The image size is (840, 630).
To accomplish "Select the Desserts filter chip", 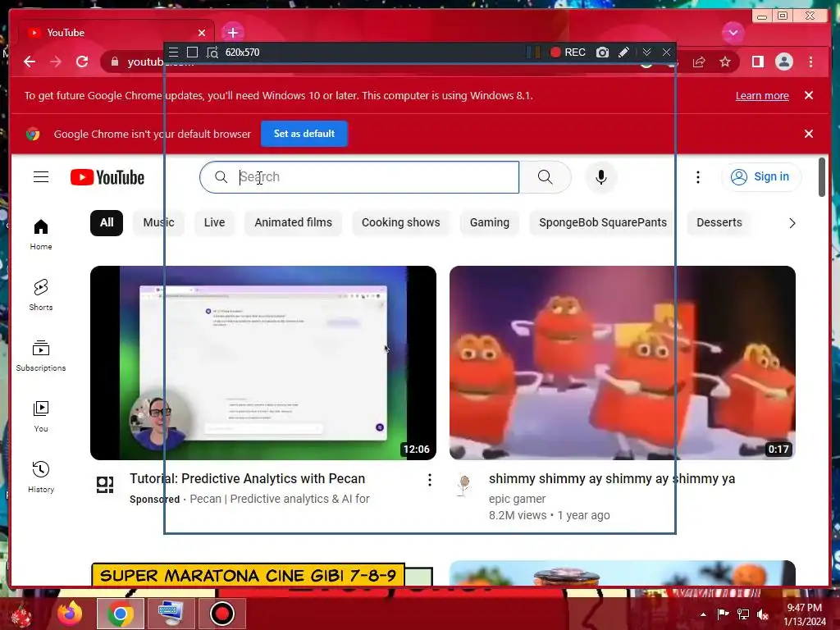I will pos(719,222).
